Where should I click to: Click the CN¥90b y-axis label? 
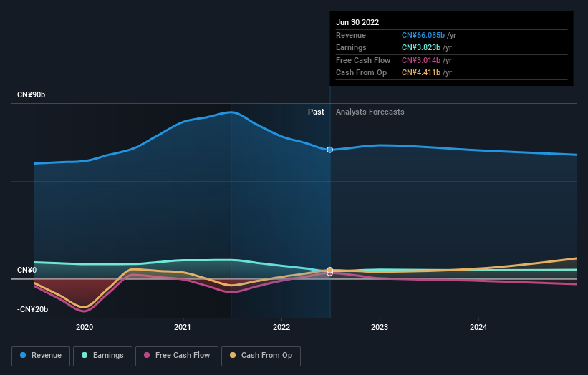31,94
